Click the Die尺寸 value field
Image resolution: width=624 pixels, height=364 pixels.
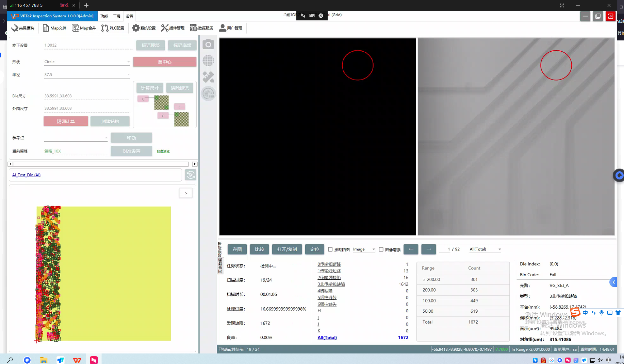click(87, 96)
